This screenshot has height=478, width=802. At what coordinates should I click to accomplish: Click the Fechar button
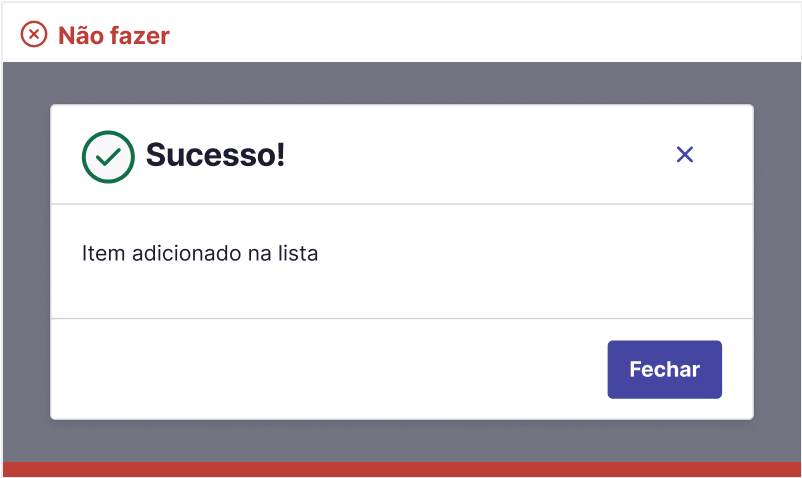coord(664,370)
